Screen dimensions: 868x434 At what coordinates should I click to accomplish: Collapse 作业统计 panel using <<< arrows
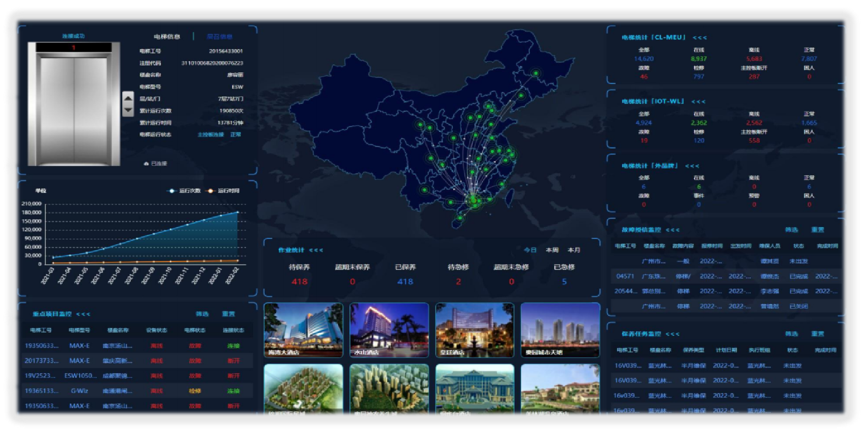316,250
